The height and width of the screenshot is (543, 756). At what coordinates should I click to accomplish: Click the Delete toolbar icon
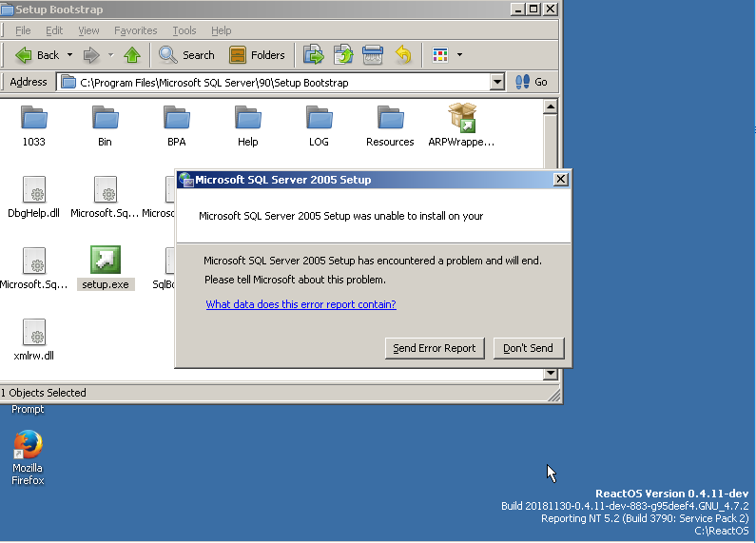(373, 55)
